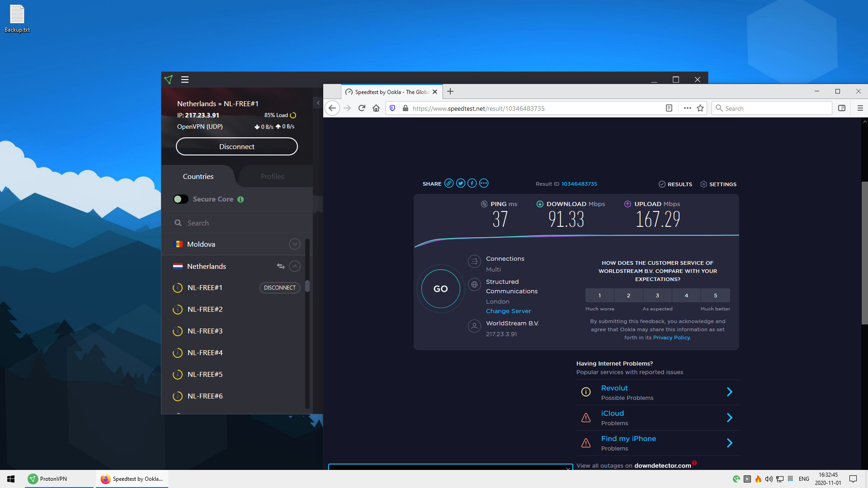
Task: Open the Firefox application menu
Action: [x=860, y=108]
